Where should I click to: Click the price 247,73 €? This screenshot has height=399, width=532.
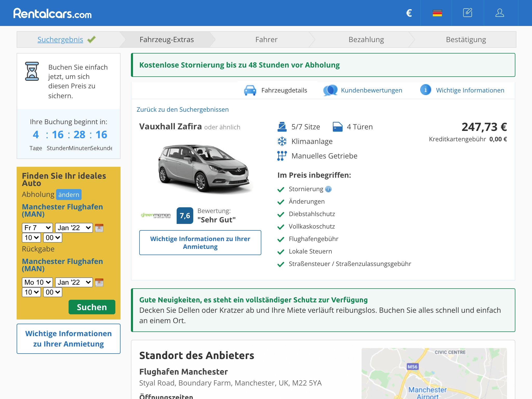click(x=484, y=127)
